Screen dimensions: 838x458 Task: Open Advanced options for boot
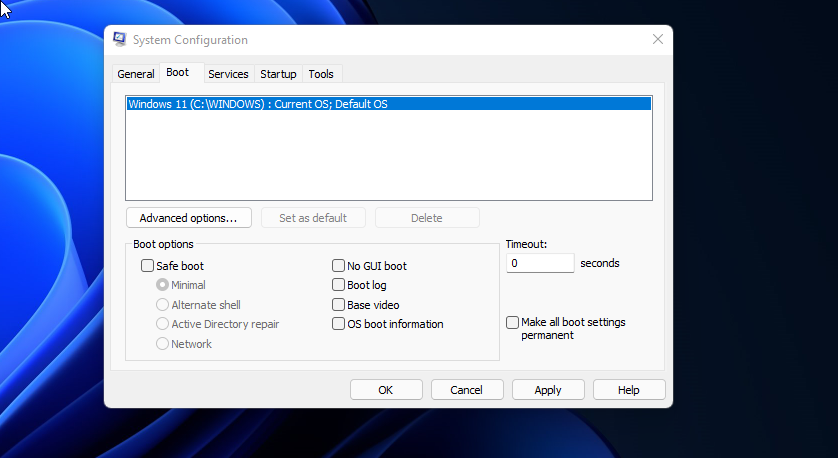pos(188,218)
